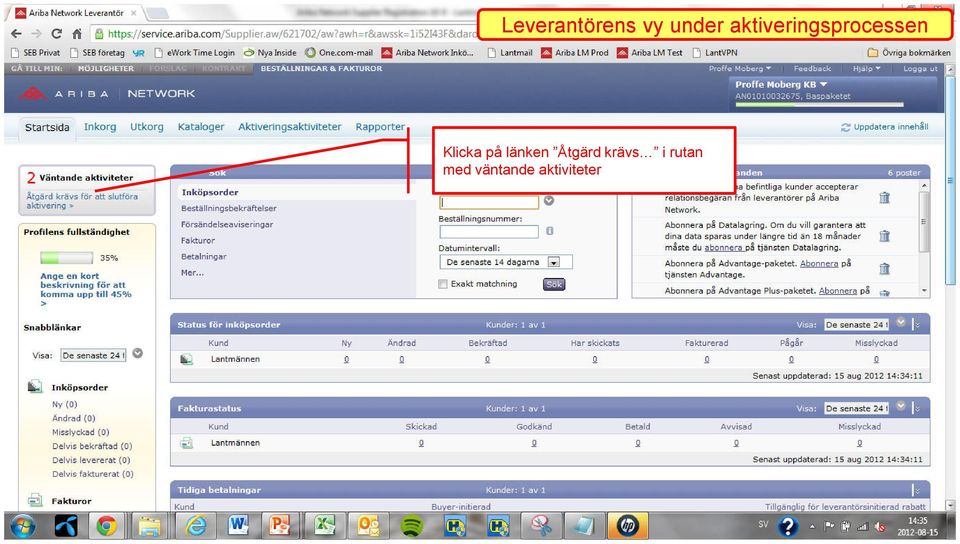This screenshot has height=544, width=960.
Task: Open Rapporter tab
Action: click(380, 127)
